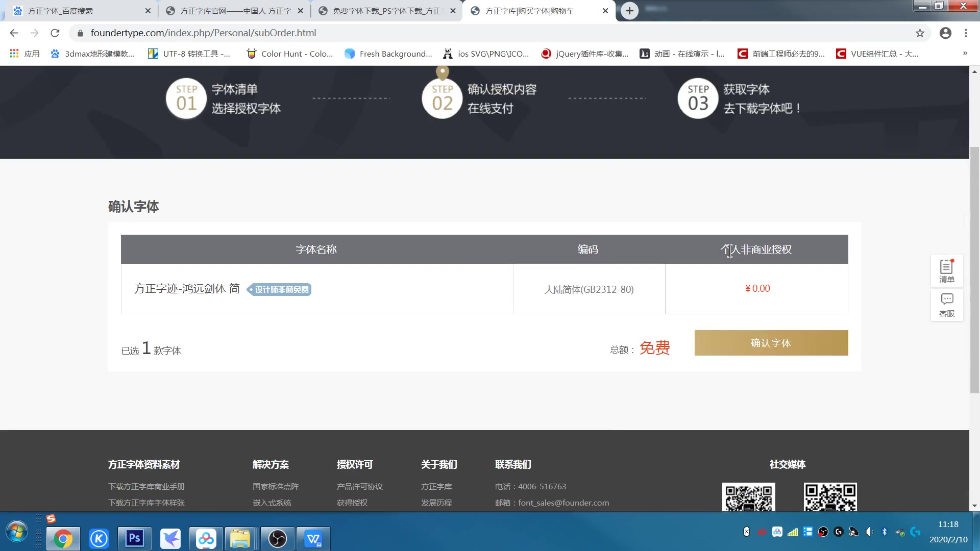Open Fresh Background bookmark
Screen dimensions: 980x551
click(x=388, y=54)
